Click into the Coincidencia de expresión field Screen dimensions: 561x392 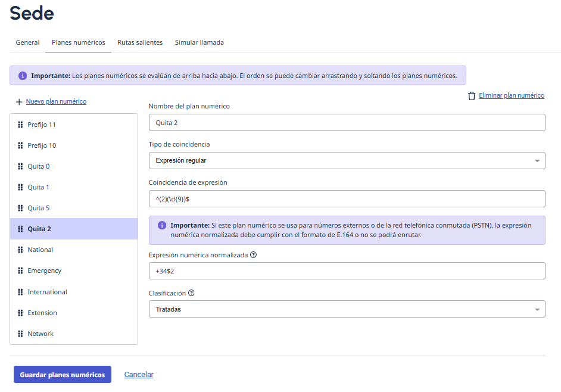(x=347, y=199)
